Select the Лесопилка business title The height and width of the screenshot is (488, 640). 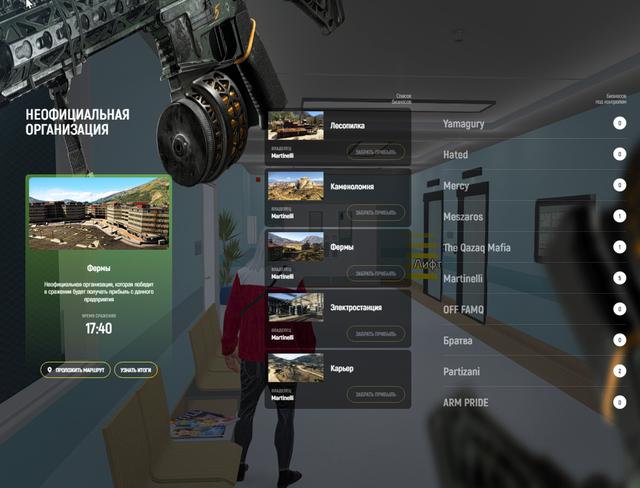click(347, 126)
